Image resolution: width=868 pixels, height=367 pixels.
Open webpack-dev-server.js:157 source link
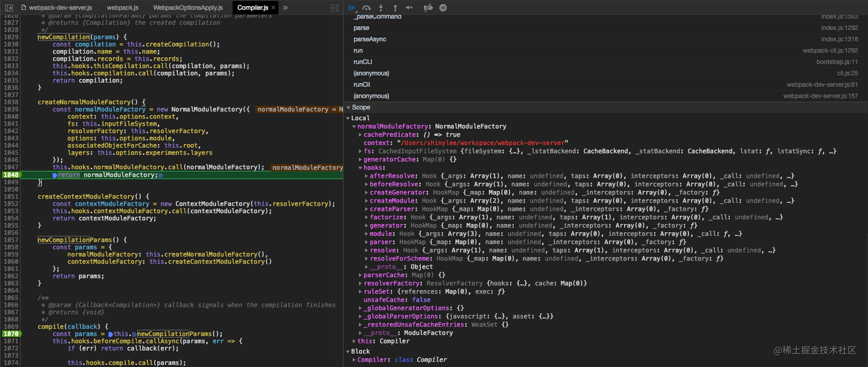point(821,96)
